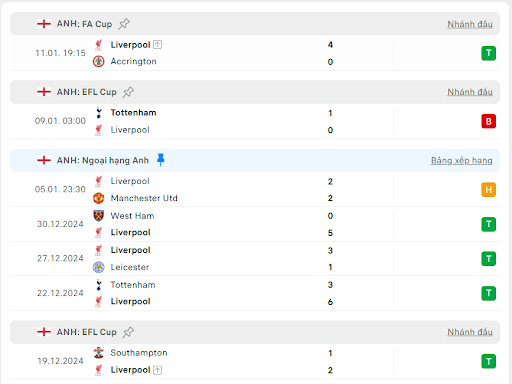Click the Southampton club crest
The image size is (512, 384).
[x=98, y=353]
